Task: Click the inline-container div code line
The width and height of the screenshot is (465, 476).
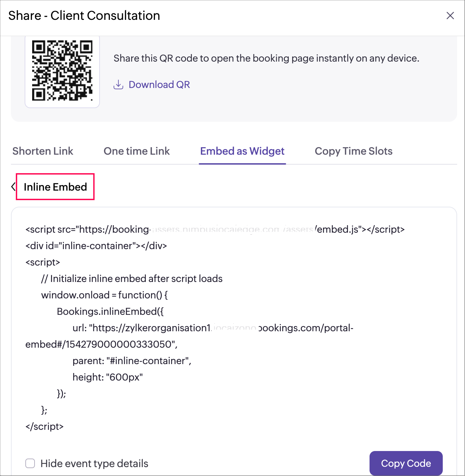Action: (x=96, y=246)
